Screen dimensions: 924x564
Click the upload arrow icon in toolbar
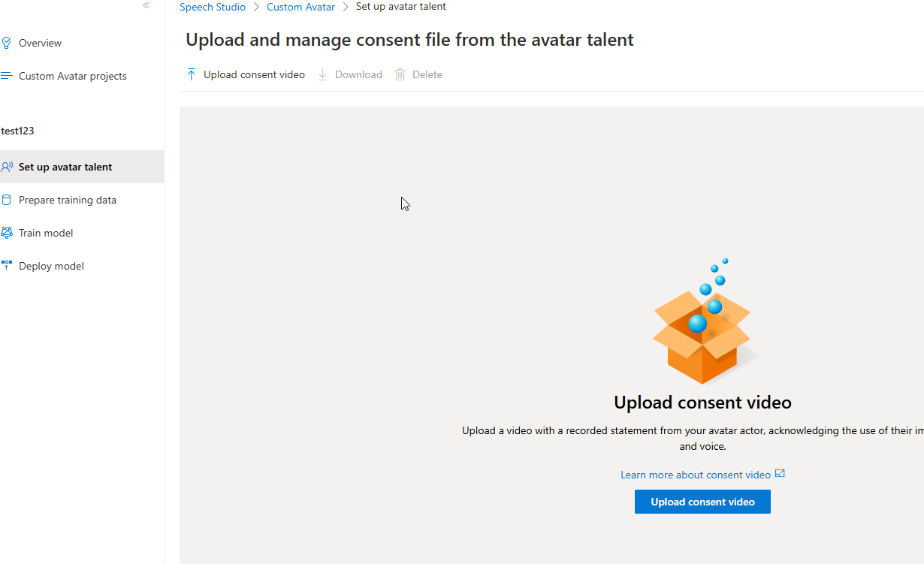pyautogui.click(x=191, y=74)
